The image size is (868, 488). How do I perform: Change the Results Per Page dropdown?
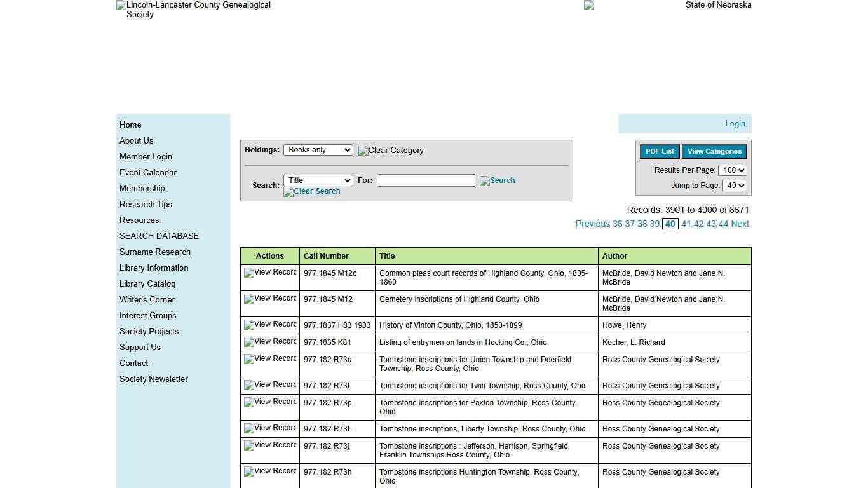coord(732,170)
